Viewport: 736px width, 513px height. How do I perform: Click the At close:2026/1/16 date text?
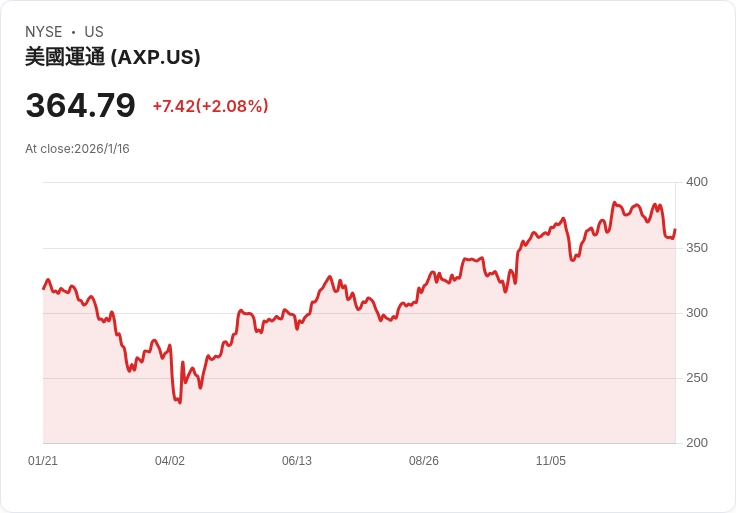click(77, 149)
